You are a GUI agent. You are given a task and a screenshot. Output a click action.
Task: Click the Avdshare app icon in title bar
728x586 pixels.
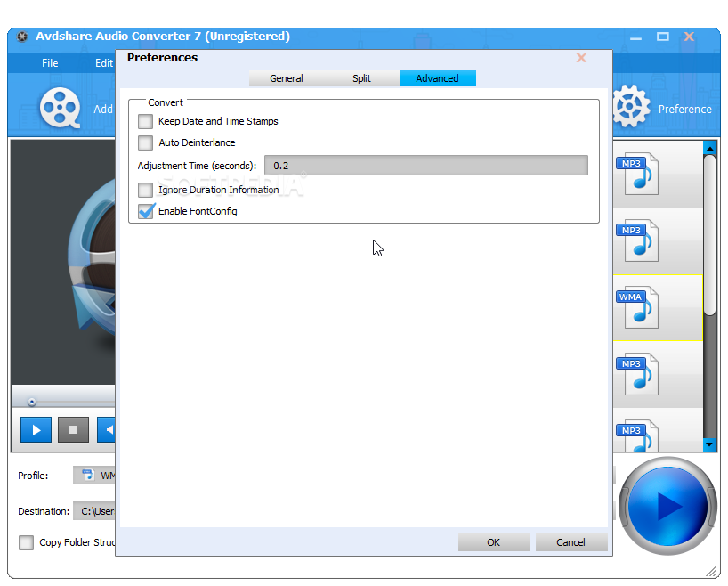22,37
